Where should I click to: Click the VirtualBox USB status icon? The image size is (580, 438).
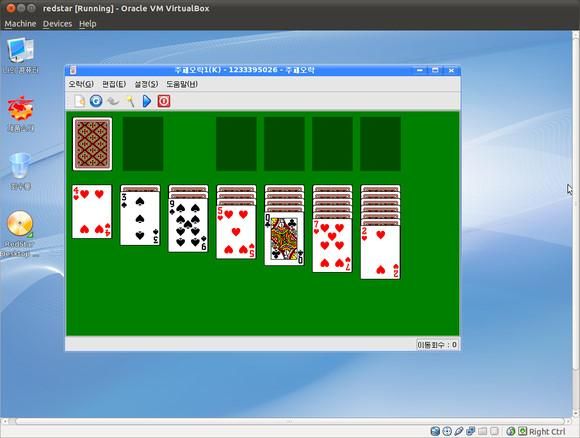[459, 431]
